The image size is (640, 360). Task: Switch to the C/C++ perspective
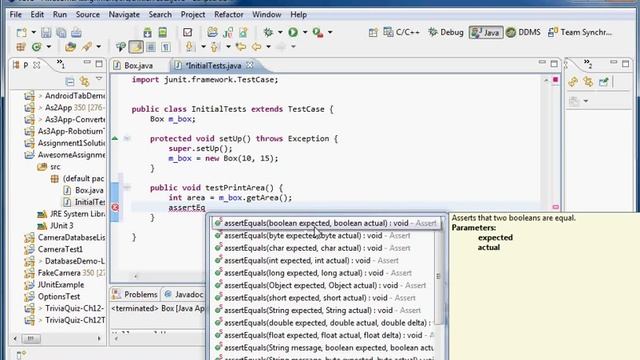click(x=402, y=32)
